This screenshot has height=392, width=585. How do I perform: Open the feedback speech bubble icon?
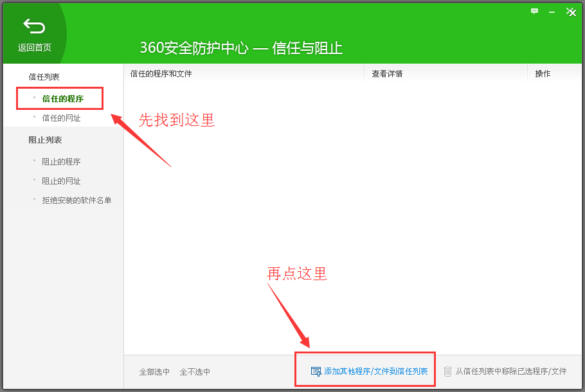tap(534, 12)
